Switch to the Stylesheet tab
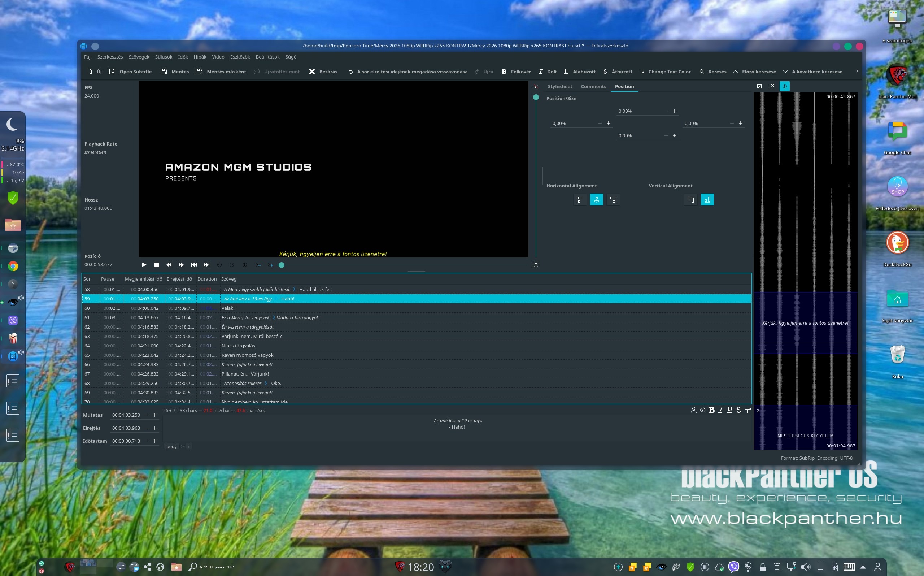Image resolution: width=924 pixels, height=576 pixels. click(x=560, y=86)
